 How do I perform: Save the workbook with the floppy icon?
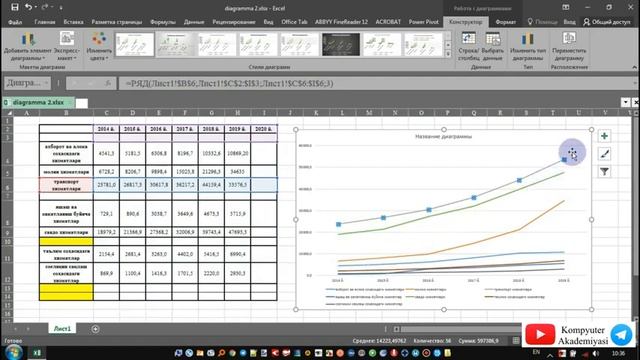(x=15, y=7)
